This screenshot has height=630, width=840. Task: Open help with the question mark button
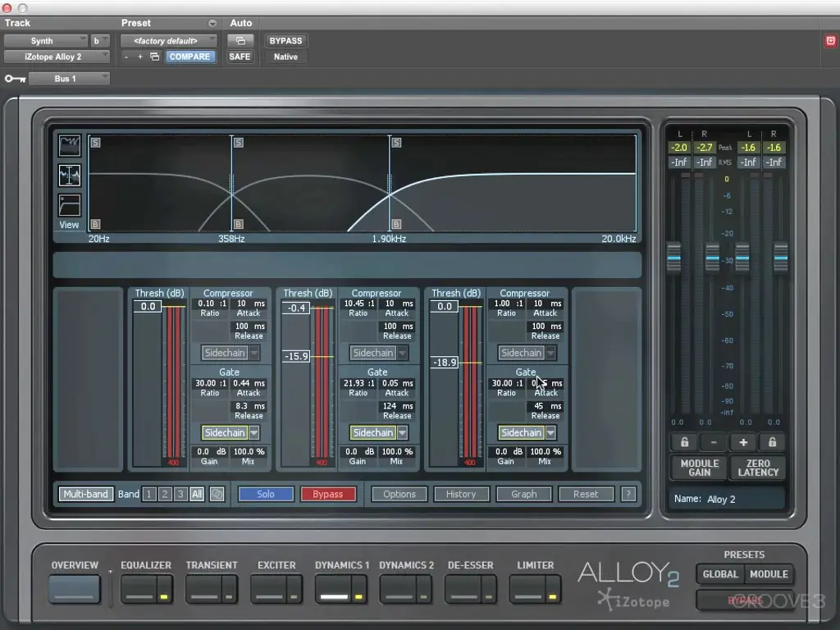click(628, 494)
